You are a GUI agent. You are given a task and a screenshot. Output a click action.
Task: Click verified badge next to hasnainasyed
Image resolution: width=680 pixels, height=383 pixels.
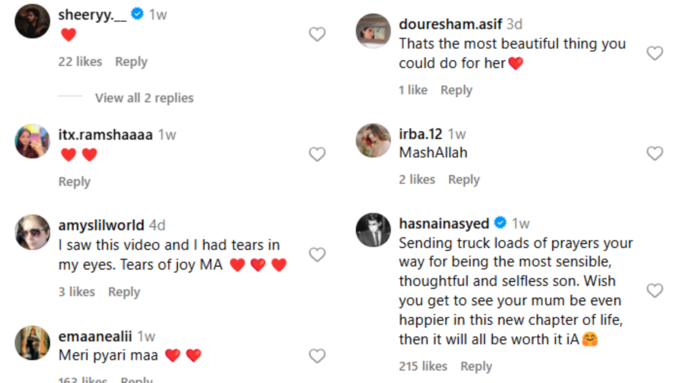(x=500, y=223)
